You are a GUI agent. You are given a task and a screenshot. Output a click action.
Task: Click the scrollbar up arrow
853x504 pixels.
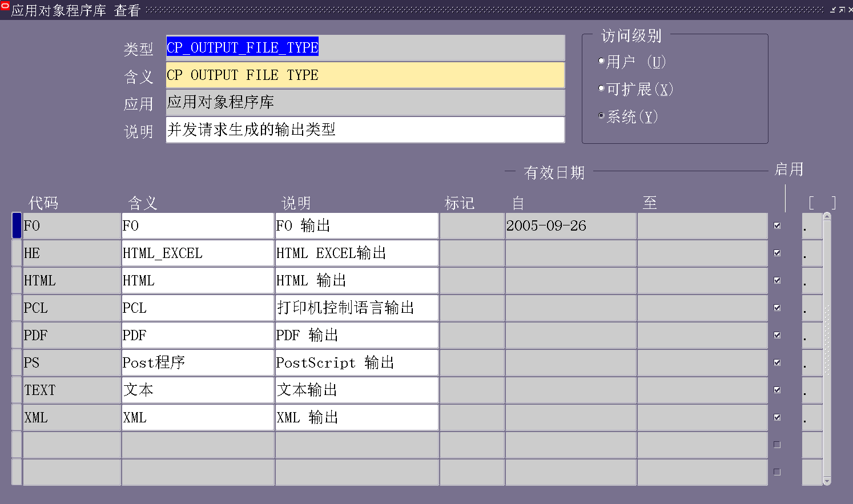point(827,216)
